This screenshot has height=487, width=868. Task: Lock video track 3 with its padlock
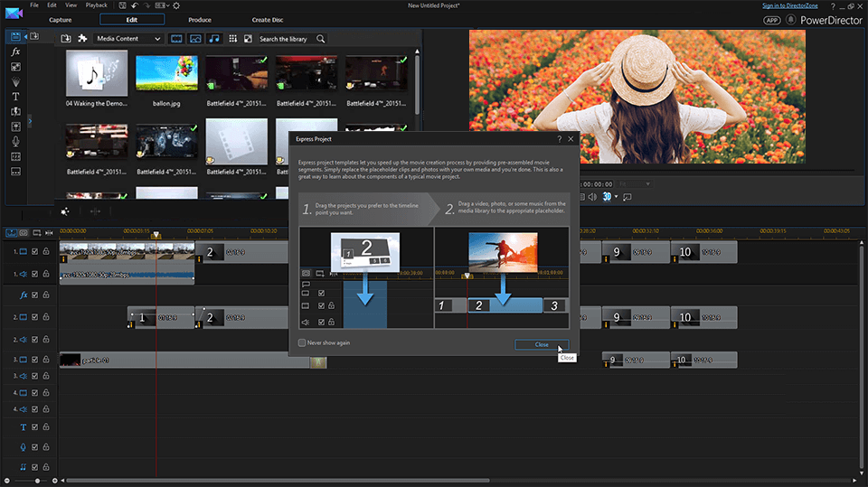(x=46, y=360)
